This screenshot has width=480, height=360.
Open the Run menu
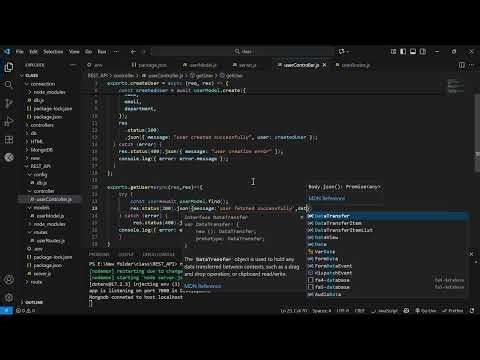pos(102,51)
